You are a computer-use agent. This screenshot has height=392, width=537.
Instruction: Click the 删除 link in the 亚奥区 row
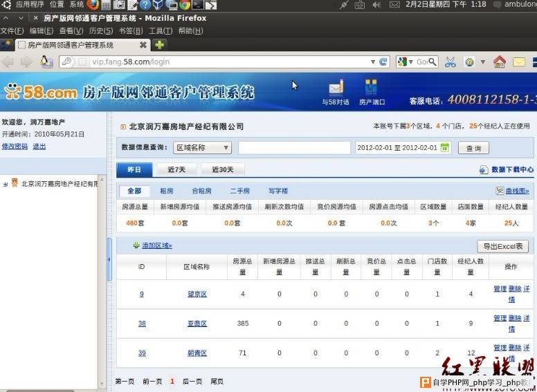click(x=515, y=319)
